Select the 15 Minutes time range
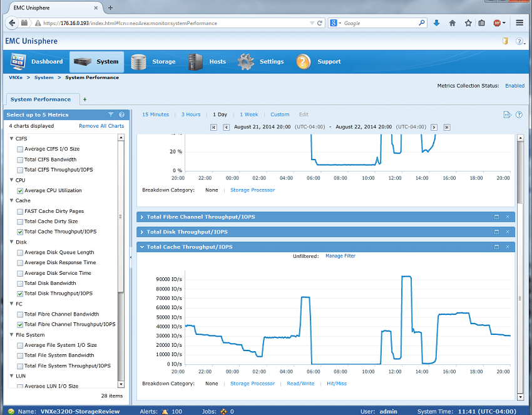Viewport: 532px width, 415px height. [155, 115]
